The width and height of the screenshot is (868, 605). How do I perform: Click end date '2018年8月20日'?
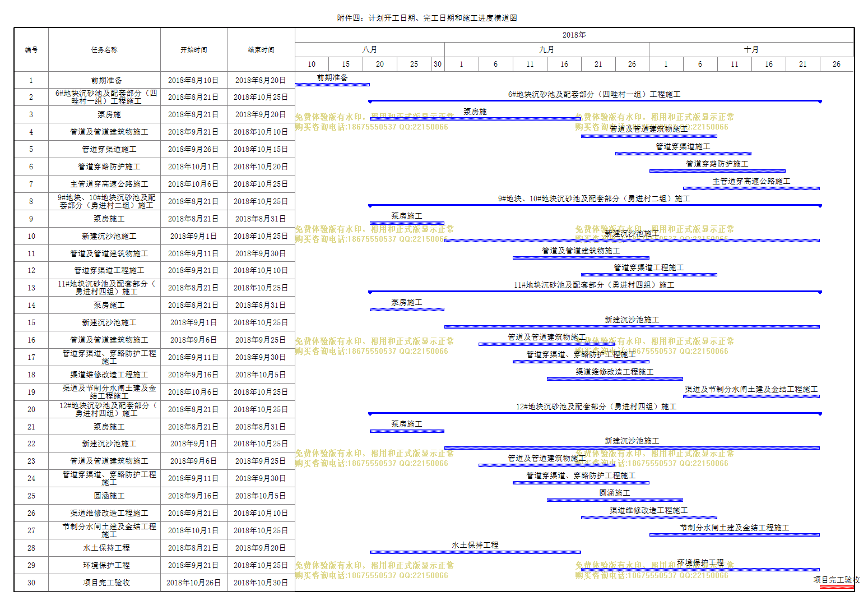pos(261,80)
